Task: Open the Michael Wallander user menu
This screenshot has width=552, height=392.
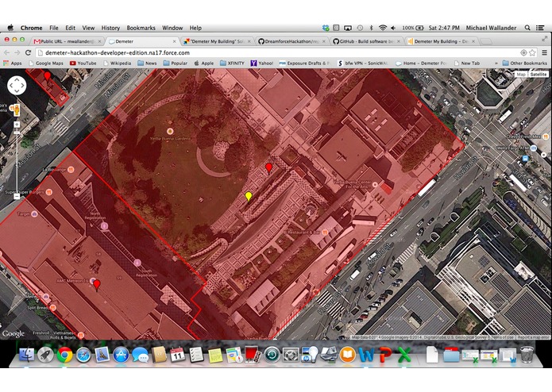Action: tap(491, 28)
